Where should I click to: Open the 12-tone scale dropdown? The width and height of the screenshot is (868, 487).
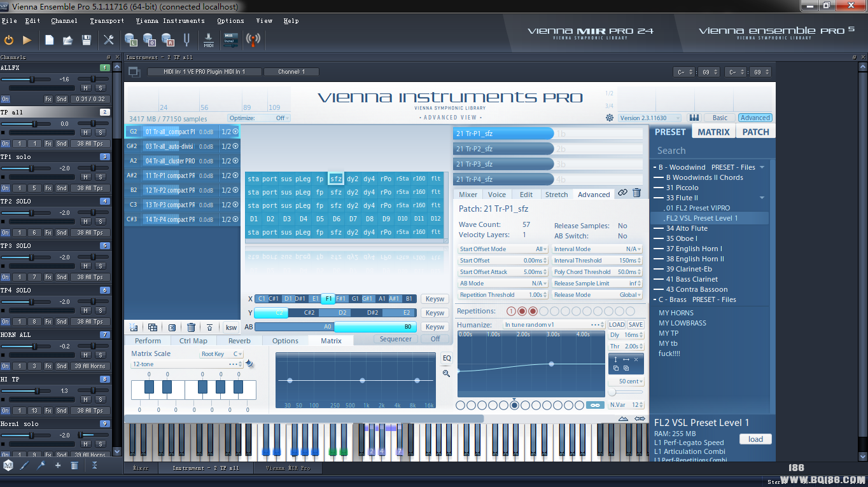[187, 364]
